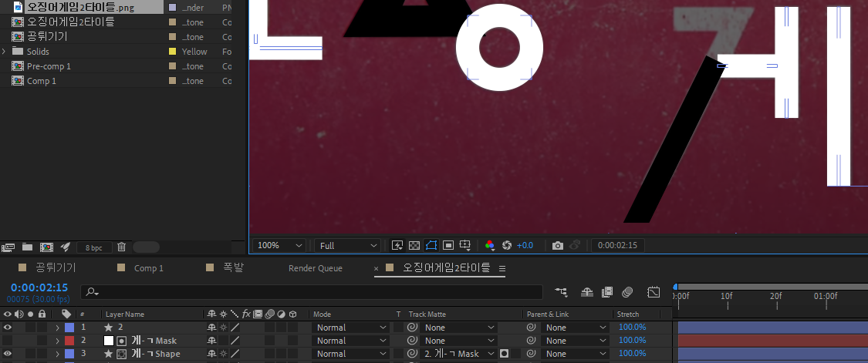Click the Reset Exposure aperture icon

tap(506, 245)
